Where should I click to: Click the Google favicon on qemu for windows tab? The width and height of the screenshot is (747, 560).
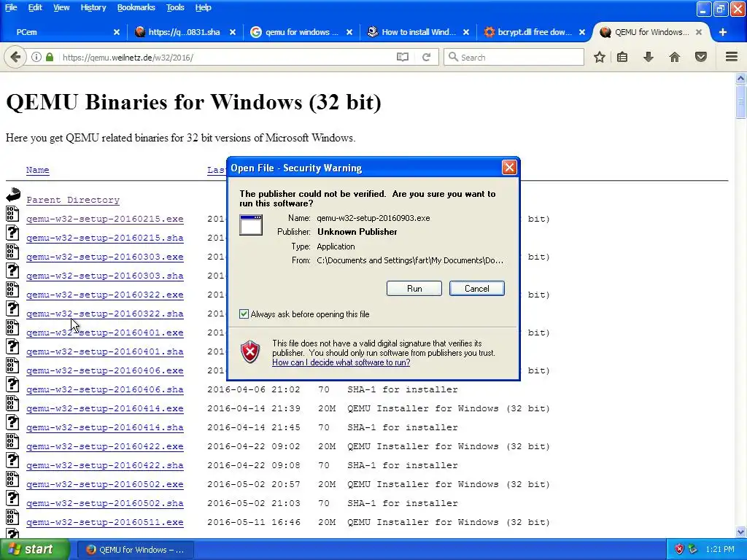[256, 32]
